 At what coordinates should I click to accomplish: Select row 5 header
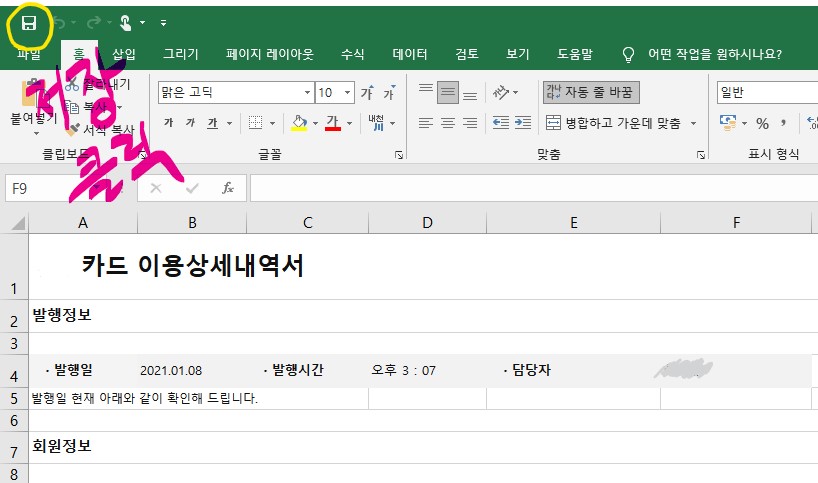[x=14, y=399]
